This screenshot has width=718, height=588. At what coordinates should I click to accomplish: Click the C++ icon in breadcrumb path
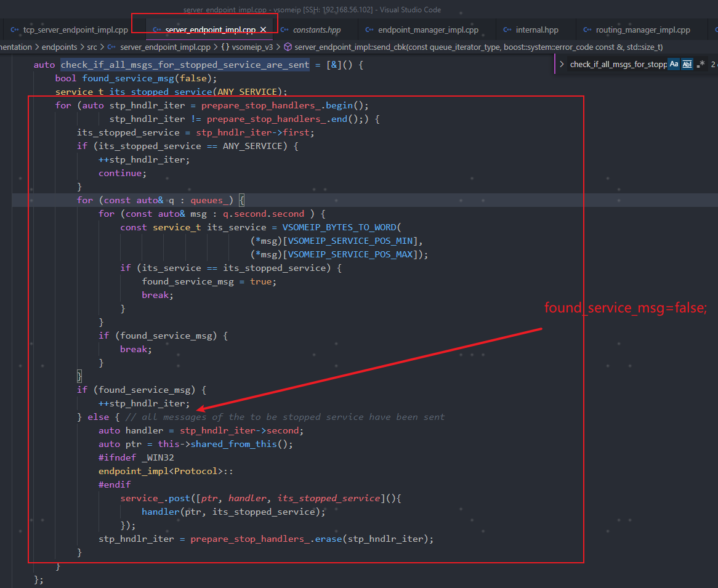pos(111,47)
